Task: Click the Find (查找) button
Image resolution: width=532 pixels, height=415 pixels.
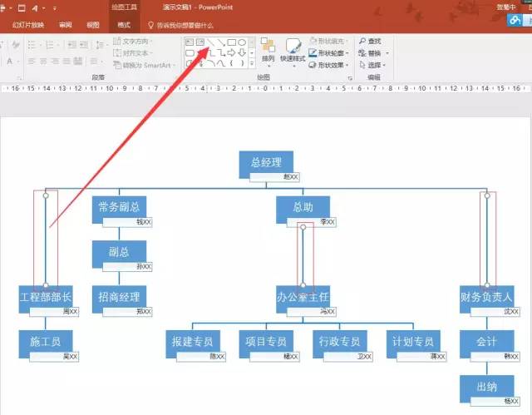Action: 370,41
